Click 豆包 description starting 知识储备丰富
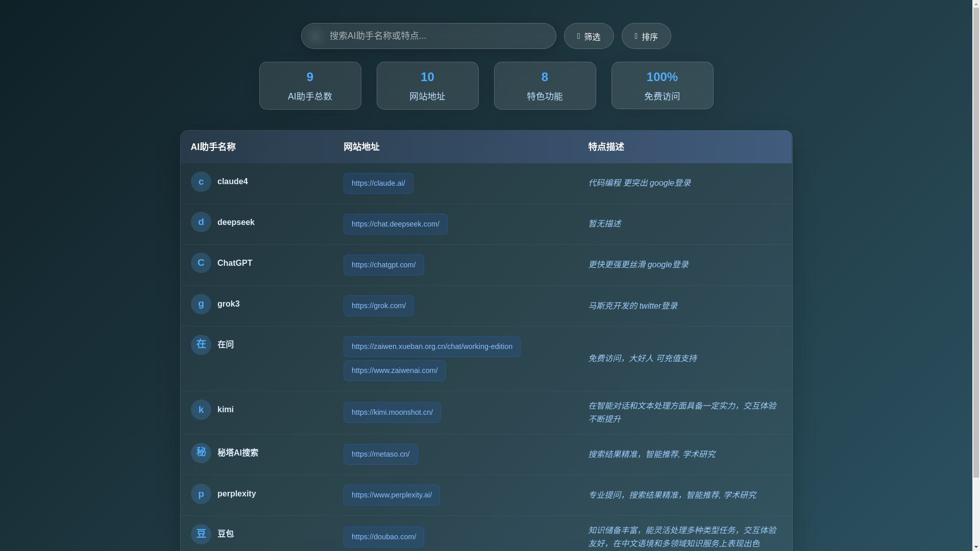This screenshot has height=551, width=980. (682, 537)
